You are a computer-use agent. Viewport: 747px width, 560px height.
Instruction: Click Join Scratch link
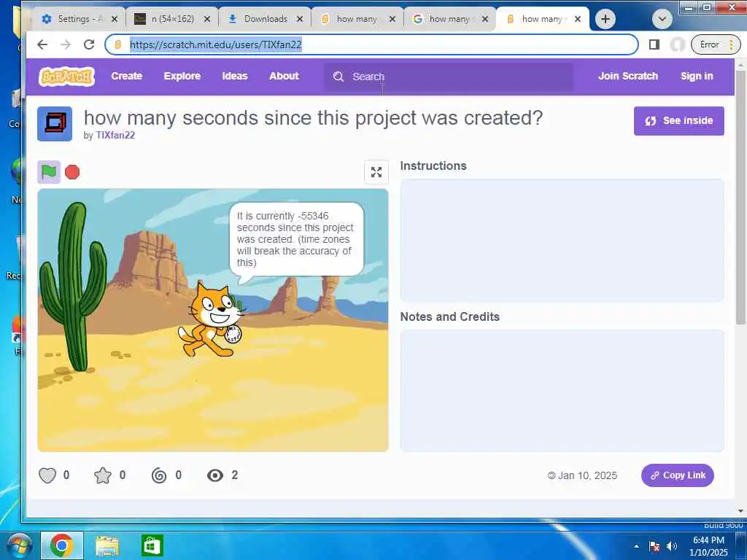[628, 76]
